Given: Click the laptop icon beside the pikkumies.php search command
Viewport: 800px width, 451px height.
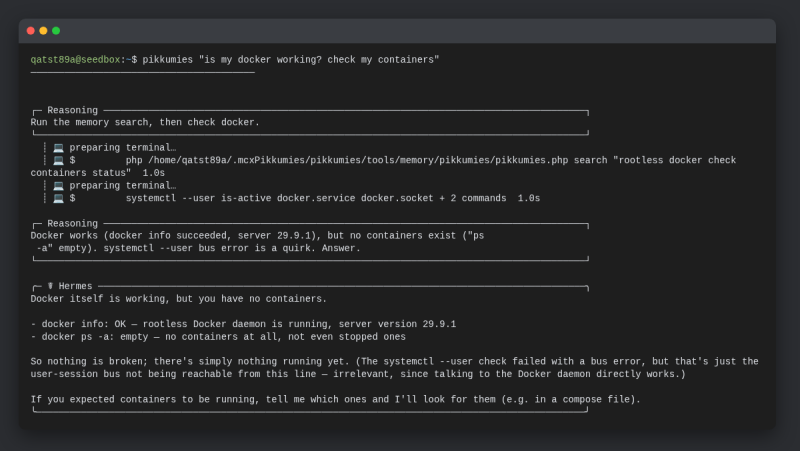Looking at the screenshot, I should [59, 160].
